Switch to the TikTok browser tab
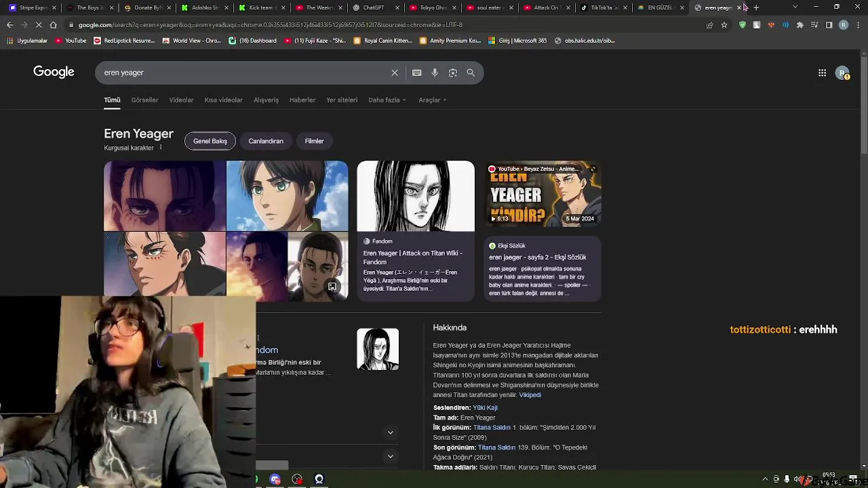868x488 pixels. (x=604, y=7)
